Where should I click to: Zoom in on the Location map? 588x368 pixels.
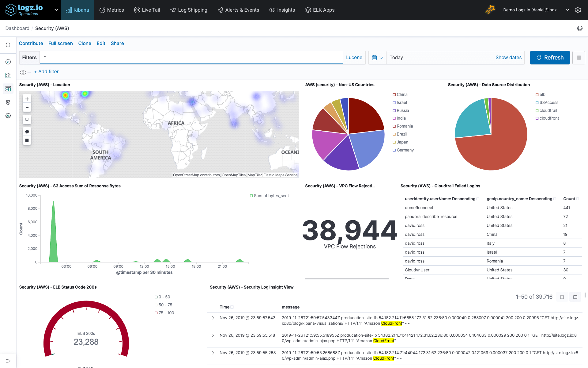(27, 99)
